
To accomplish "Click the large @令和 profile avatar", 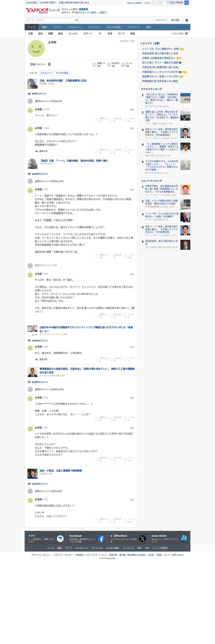I will point(36,48).
